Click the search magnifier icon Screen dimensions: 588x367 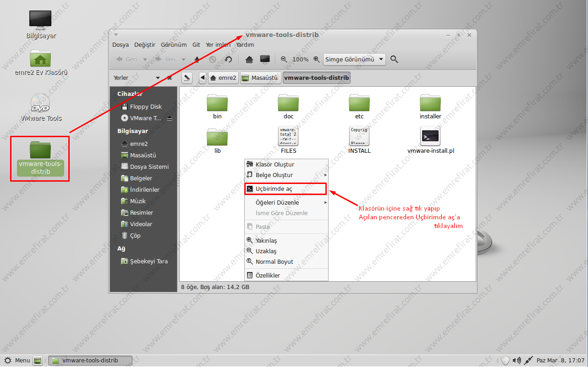394,60
